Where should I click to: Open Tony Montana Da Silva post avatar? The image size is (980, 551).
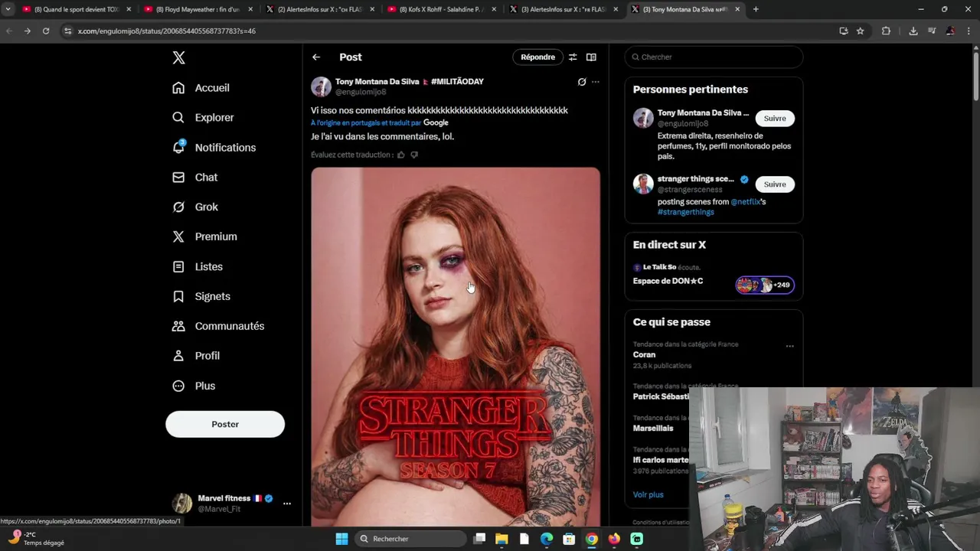321,86
